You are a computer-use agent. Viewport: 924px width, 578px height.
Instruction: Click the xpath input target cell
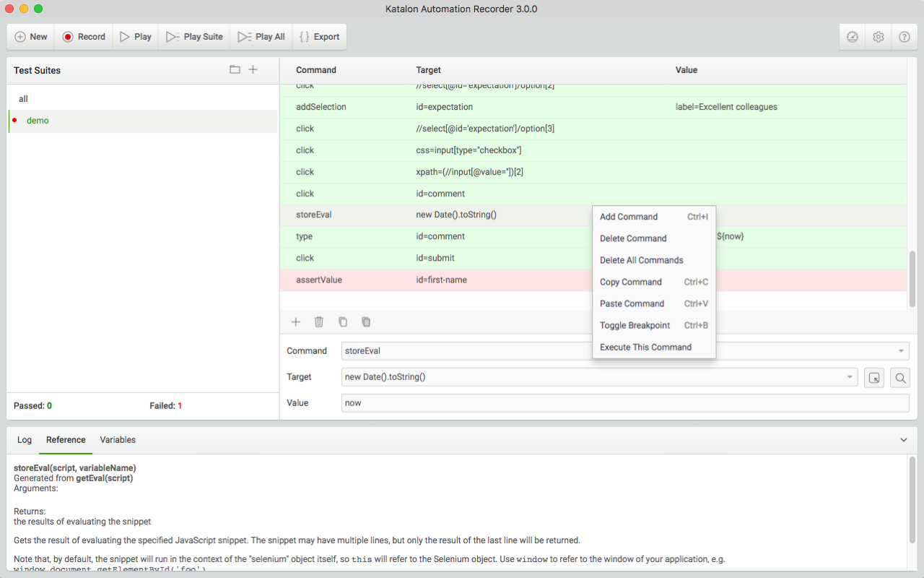coord(470,172)
